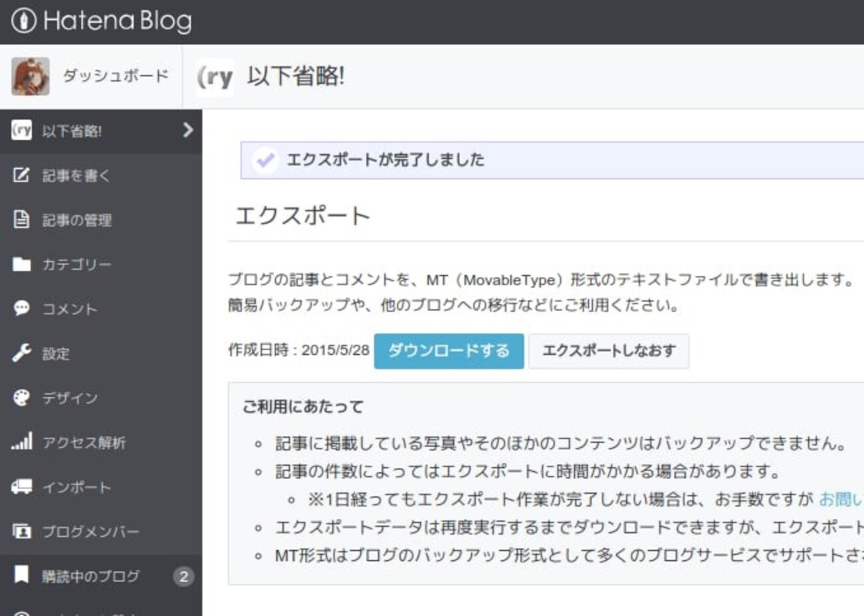Click the palette icon for デザイン

pos(21,397)
